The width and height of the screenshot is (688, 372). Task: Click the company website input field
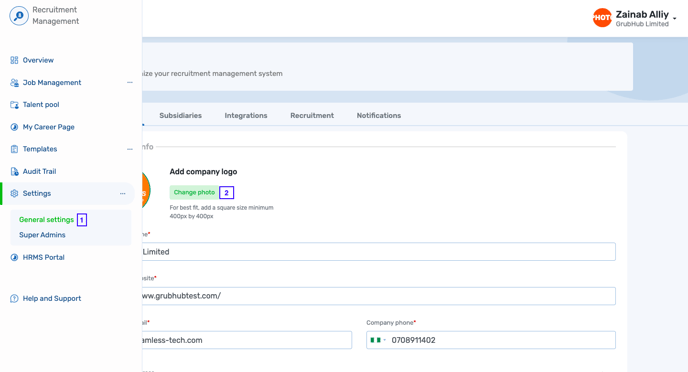[x=379, y=296]
